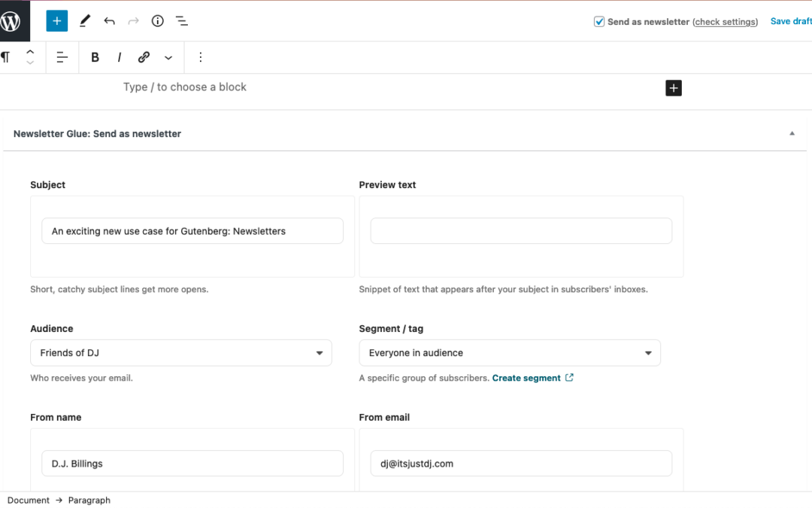Click the check settings link
This screenshot has height=508, width=812.
pos(725,22)
